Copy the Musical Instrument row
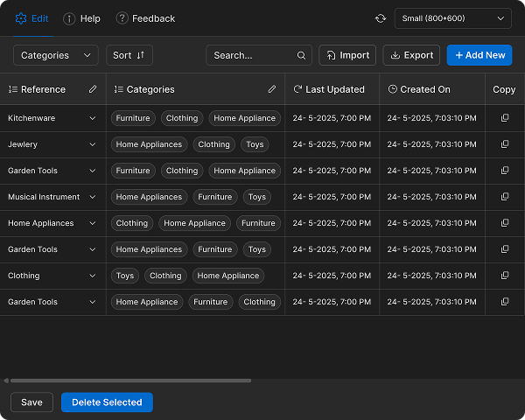Image resolution: width=525 pixels, height=420 pixels. coord(505,197)
